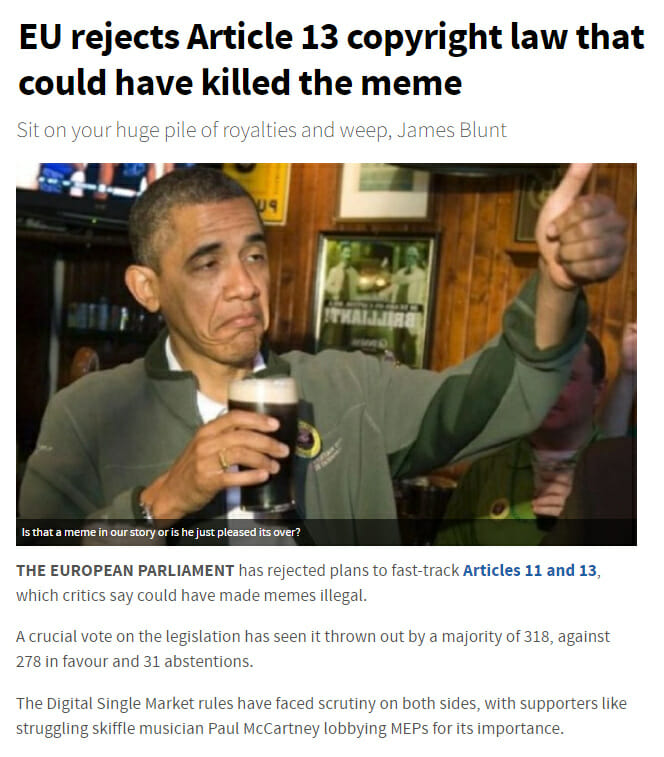Select the subheading mentioning James Blunt royalties
This screenshot has width=664, height=757.
(261, 130)
